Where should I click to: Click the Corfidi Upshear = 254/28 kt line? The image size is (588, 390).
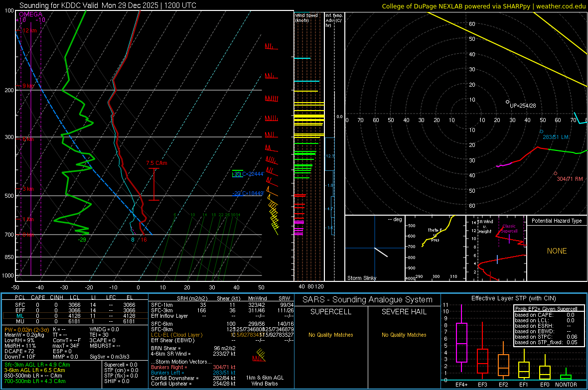point(193,384)
